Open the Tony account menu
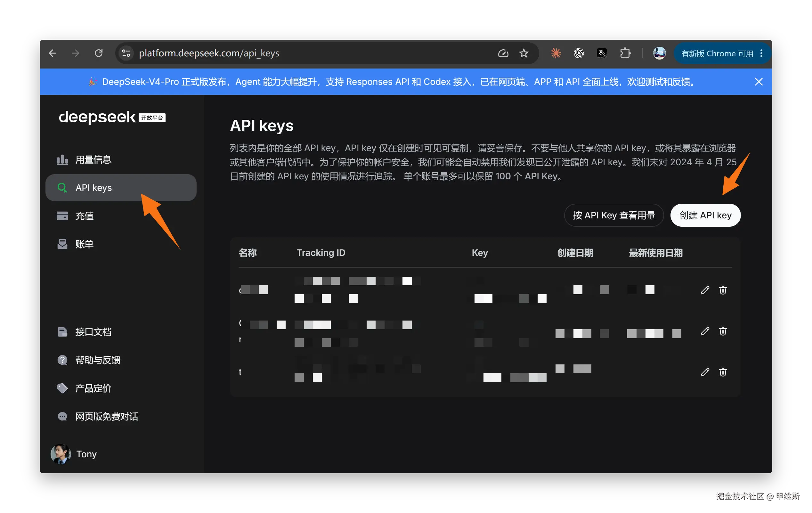Image resolution: width=812 pixels, height=513 pixels. tap(74, 454)
